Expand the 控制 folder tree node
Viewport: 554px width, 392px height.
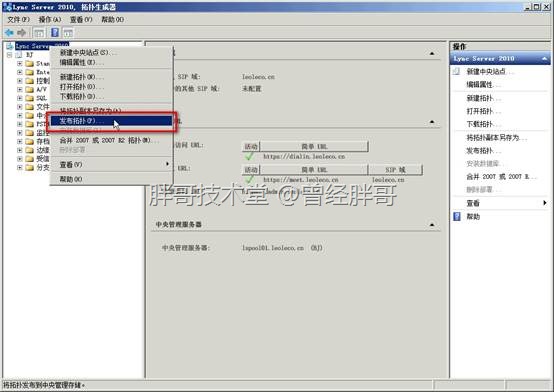20,81
